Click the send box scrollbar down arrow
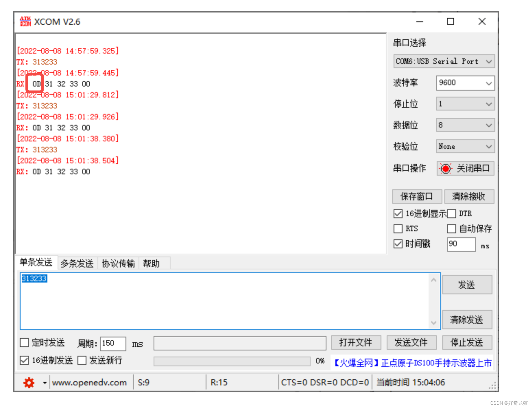532x408 pixels. (434, 323)
